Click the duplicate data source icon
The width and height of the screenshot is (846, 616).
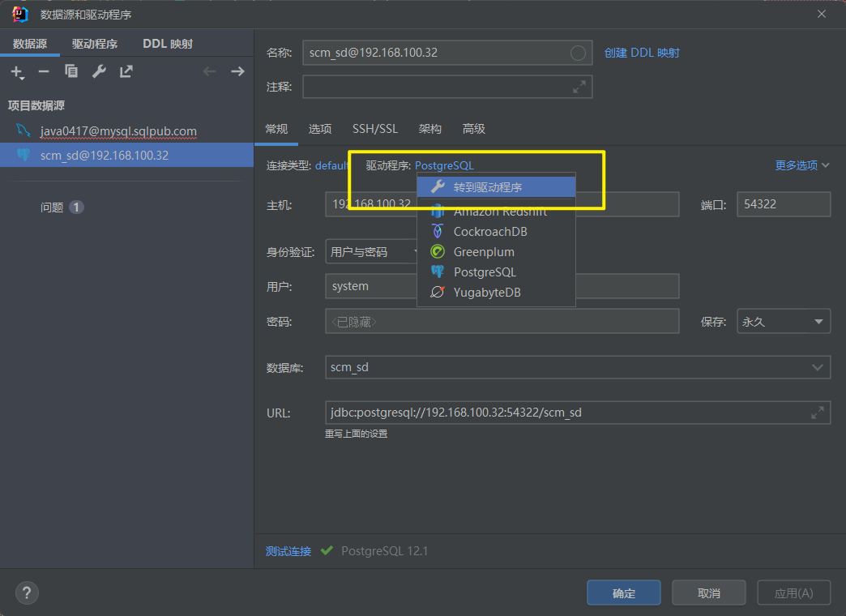71,71
